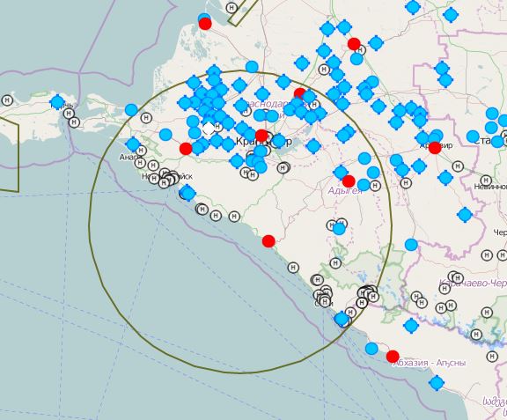Select the red marker on Krasnodar city
This screenshot has width=507, height=420.
click(x=261, y=136)
